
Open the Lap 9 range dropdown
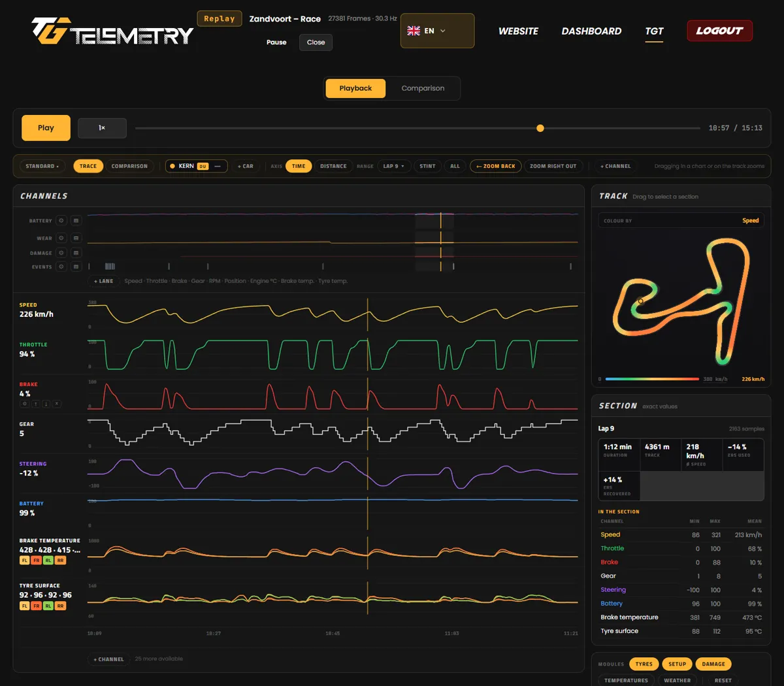tap(393, 166)
